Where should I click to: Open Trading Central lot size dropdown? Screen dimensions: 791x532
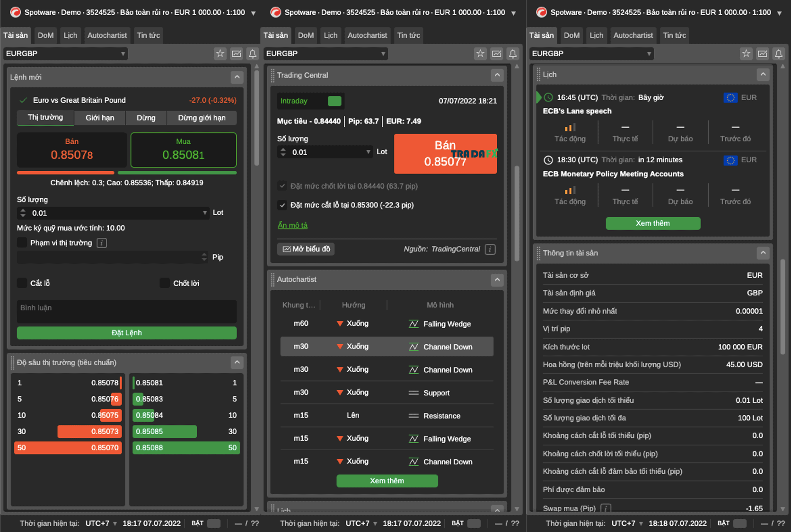(x=368, y=152)
